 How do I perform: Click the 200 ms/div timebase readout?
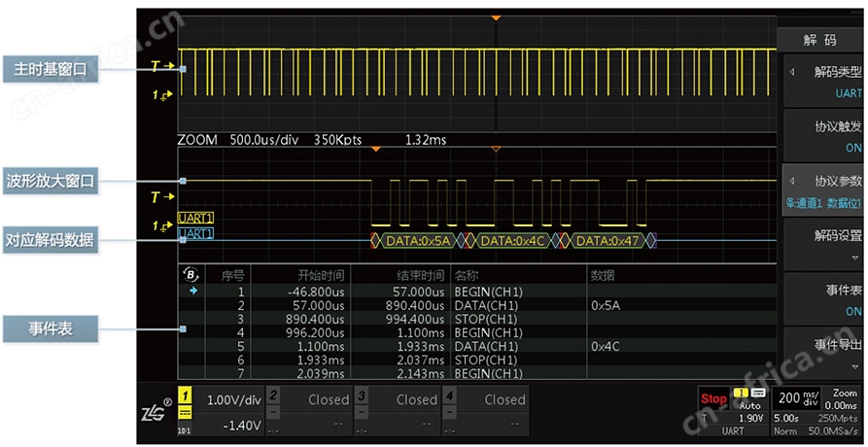[x=798, y=398]
